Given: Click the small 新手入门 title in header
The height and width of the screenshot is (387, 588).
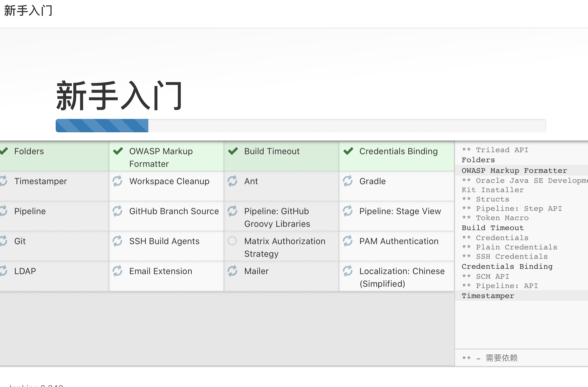Looking at the screenshot, I should point(28,11).
